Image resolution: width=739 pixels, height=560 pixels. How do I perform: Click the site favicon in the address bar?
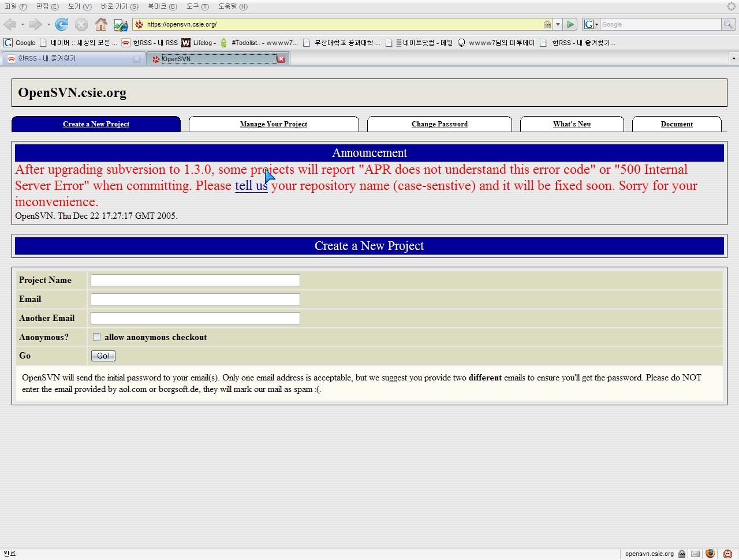click(x=139, y=24)
